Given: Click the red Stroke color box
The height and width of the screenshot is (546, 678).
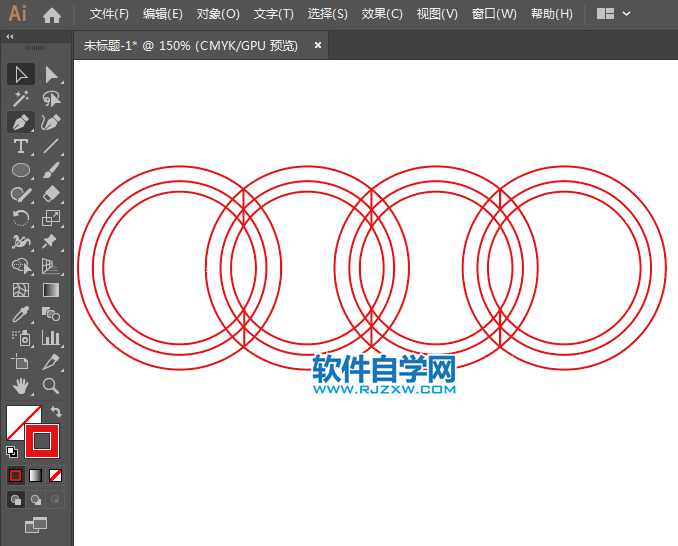Looking at the screenshot, I should [x=42, y=441].
